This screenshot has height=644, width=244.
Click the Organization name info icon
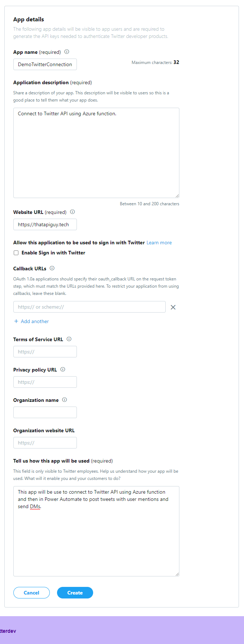tap(65, 400)
